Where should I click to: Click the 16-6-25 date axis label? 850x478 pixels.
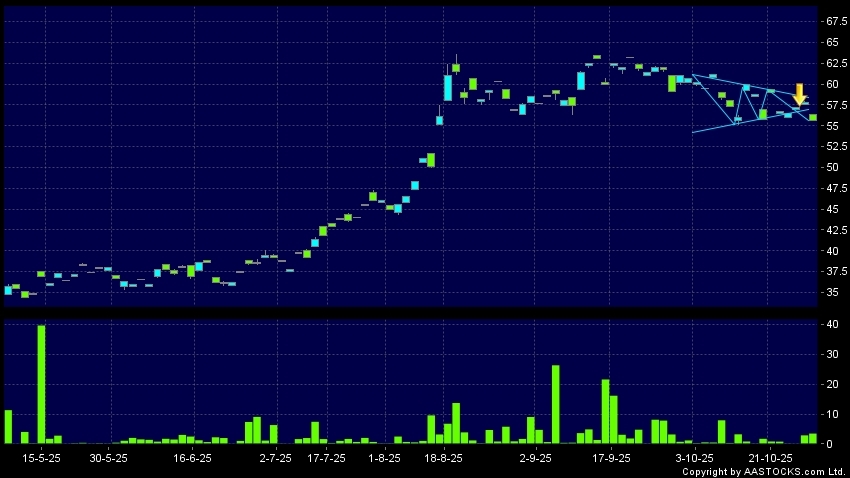click(x=192, y=458)
